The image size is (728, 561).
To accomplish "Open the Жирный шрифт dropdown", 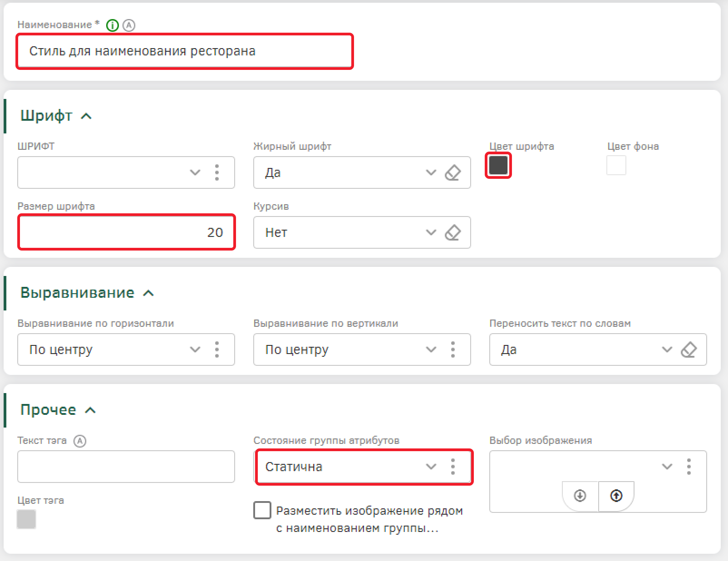I will 431,172.
